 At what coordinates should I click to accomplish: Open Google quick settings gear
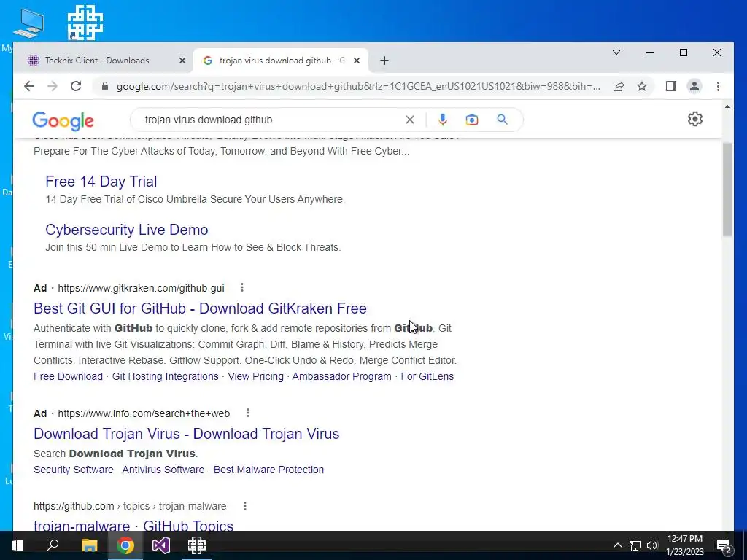tap(695, 119)
